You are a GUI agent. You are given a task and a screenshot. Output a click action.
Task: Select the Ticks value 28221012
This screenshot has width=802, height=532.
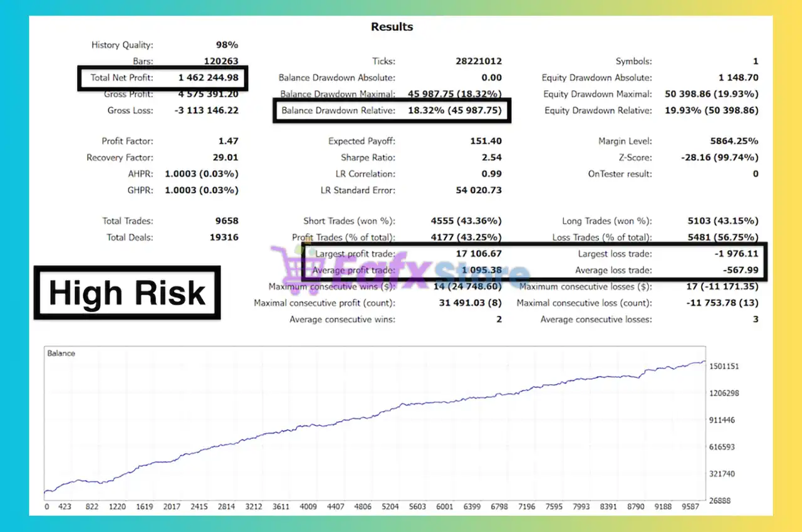[479, 61]
